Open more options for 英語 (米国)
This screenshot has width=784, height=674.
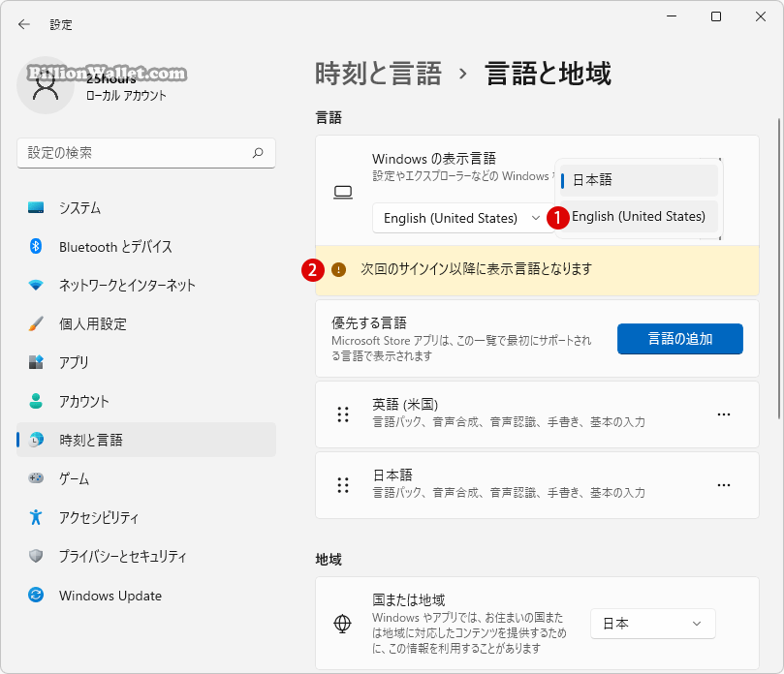point(724,414)
